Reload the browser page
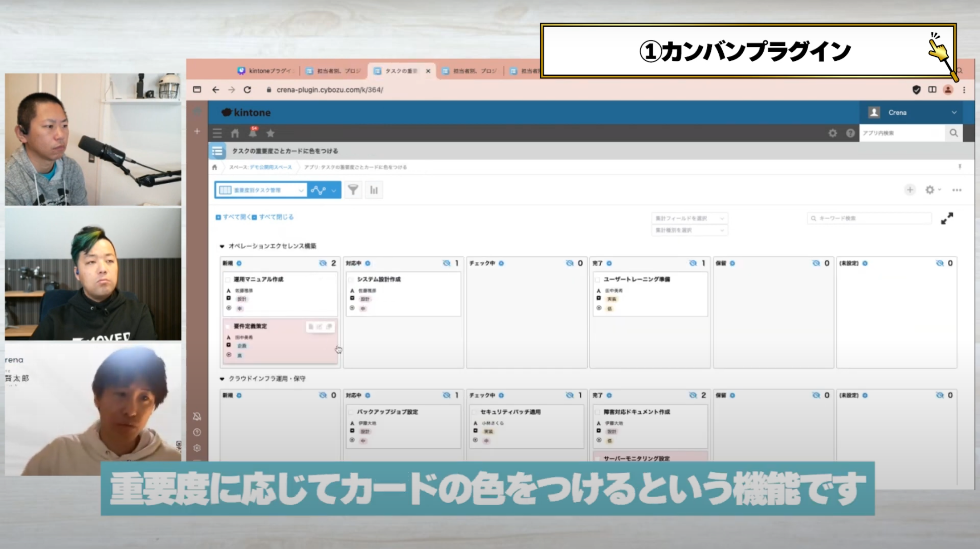Image resolution: width=980 pixels, height=549 pixels. pyautogui.click(x=247, y=90)
